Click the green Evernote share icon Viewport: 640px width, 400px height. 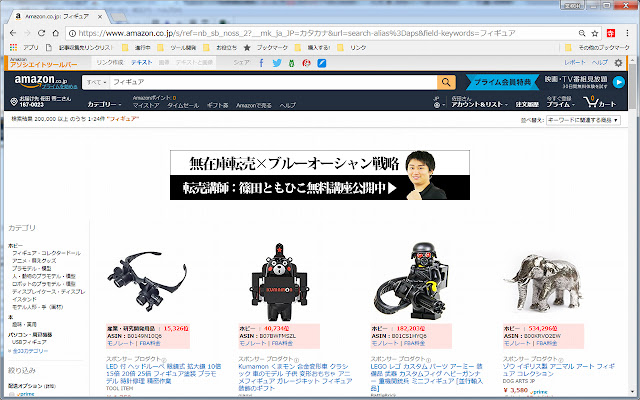click(291, 63)
